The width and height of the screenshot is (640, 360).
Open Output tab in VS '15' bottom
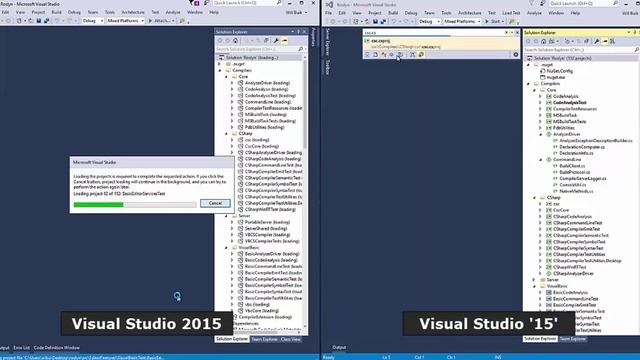(x=339, y=347)
